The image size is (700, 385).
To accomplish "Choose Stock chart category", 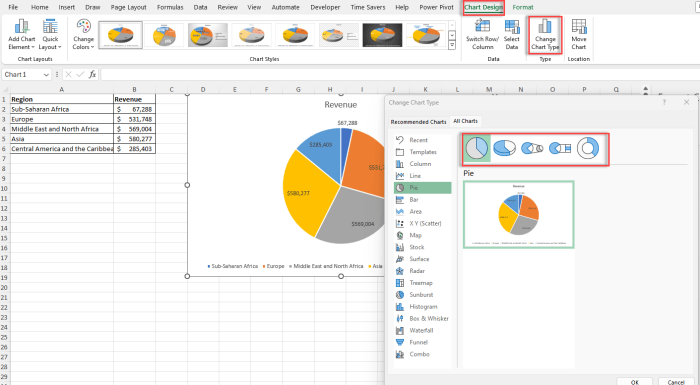I will pyautogui.click(x=423, y=247).
